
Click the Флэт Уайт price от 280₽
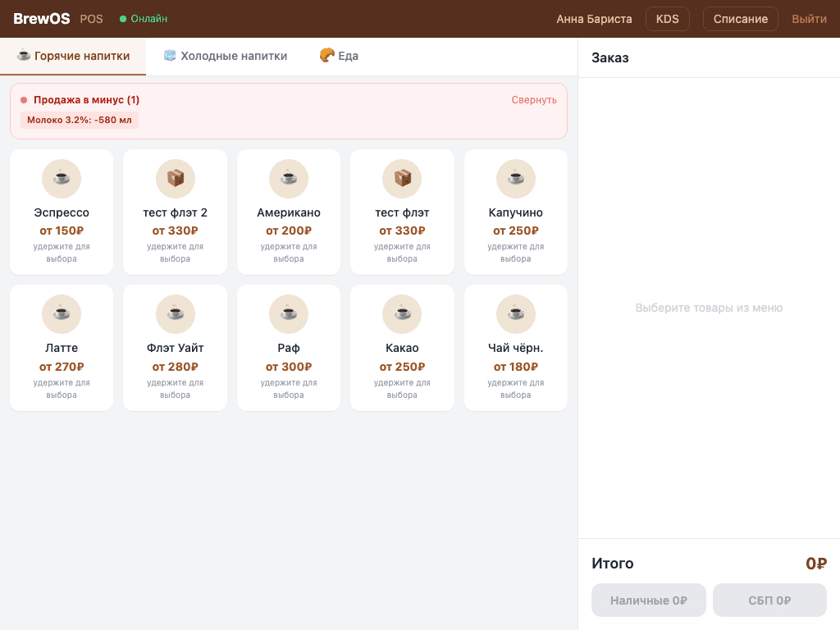pyautogui.click(x=176, y=367)
